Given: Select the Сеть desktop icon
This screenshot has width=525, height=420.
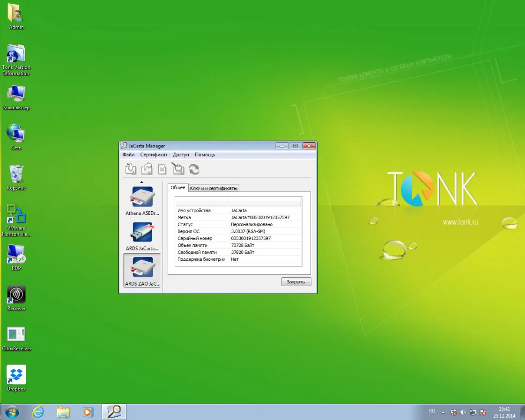Looking at the screenshot, I should point(16,137).
